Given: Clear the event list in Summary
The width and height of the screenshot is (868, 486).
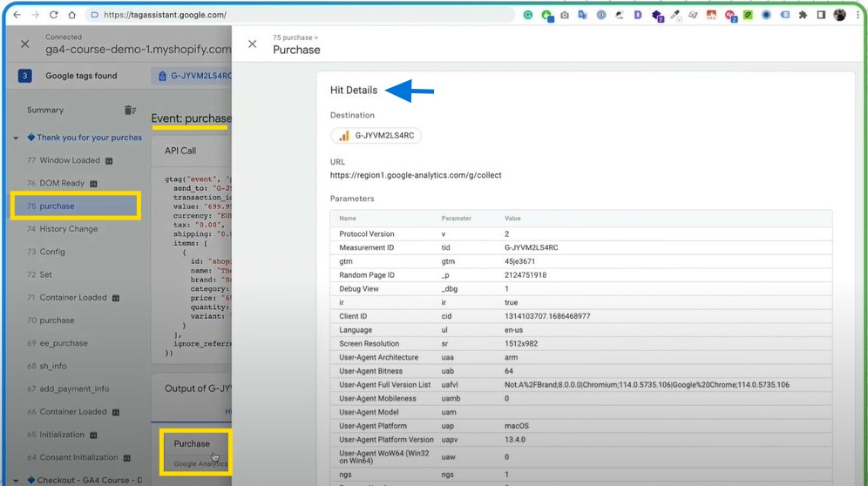Looking at the screenshot, I should (x=130, y=110).
